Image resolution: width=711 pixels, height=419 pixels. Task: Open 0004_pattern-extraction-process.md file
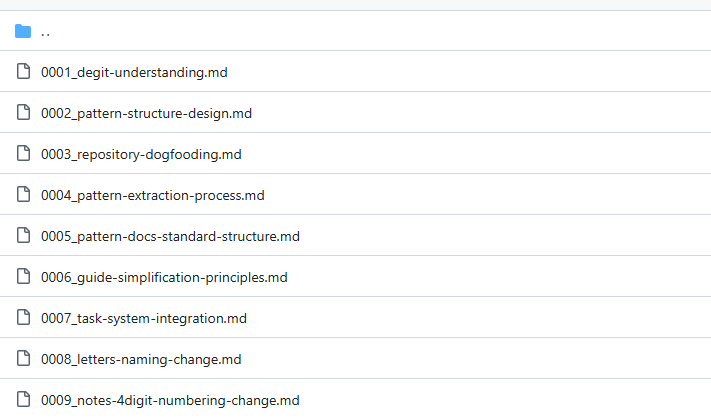pos(153,195)
